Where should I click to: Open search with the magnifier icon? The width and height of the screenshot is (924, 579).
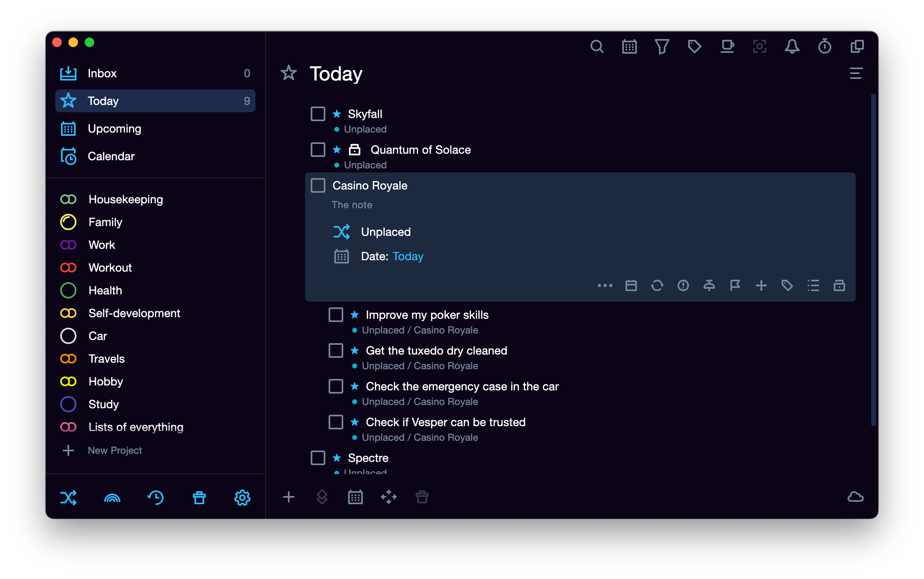597,47
